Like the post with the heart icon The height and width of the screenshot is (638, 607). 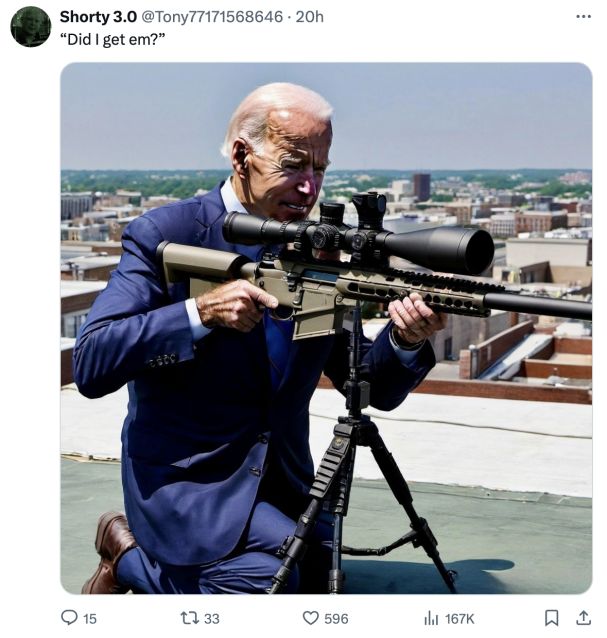click(x=310, y=618)
